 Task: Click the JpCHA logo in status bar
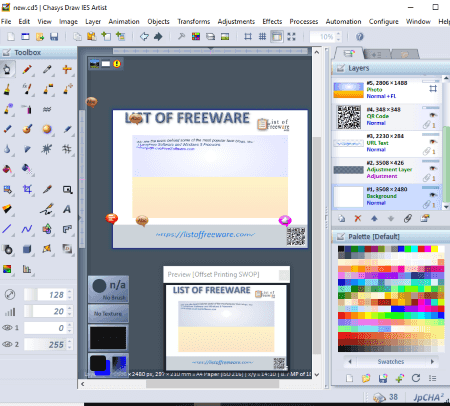tap(429, 397)
